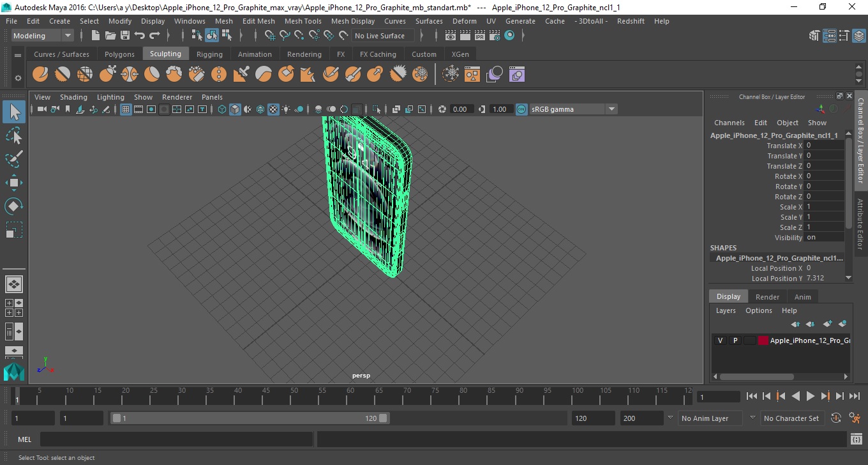Screen dimensions: 868x465
Task: Open the sRGB gamma view transform dropdown
Action: (x=573, y=109)
